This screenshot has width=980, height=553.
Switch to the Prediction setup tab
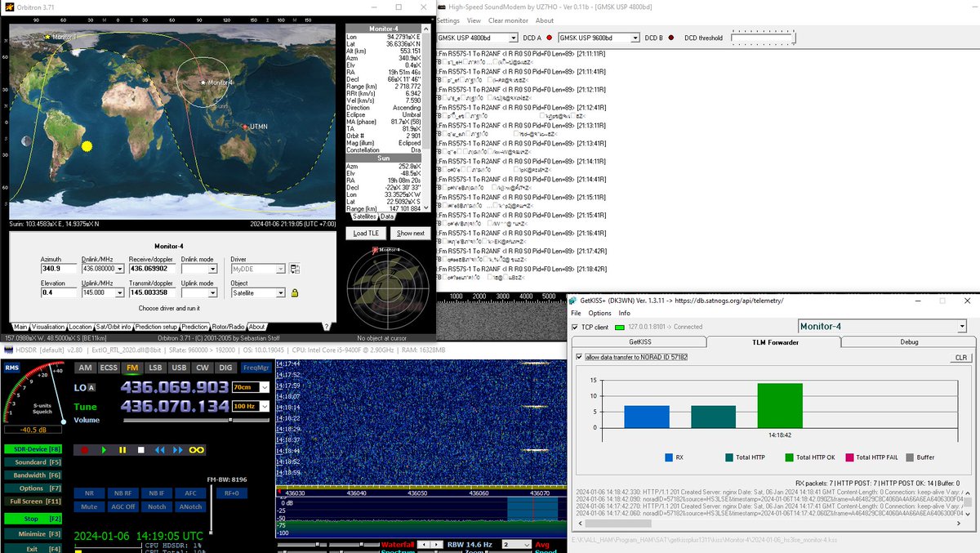pyautogui.click(x=157, y=327)
